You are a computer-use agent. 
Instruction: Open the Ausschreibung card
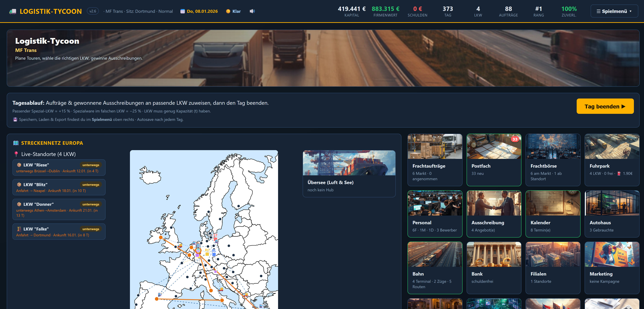click(494, 214)
